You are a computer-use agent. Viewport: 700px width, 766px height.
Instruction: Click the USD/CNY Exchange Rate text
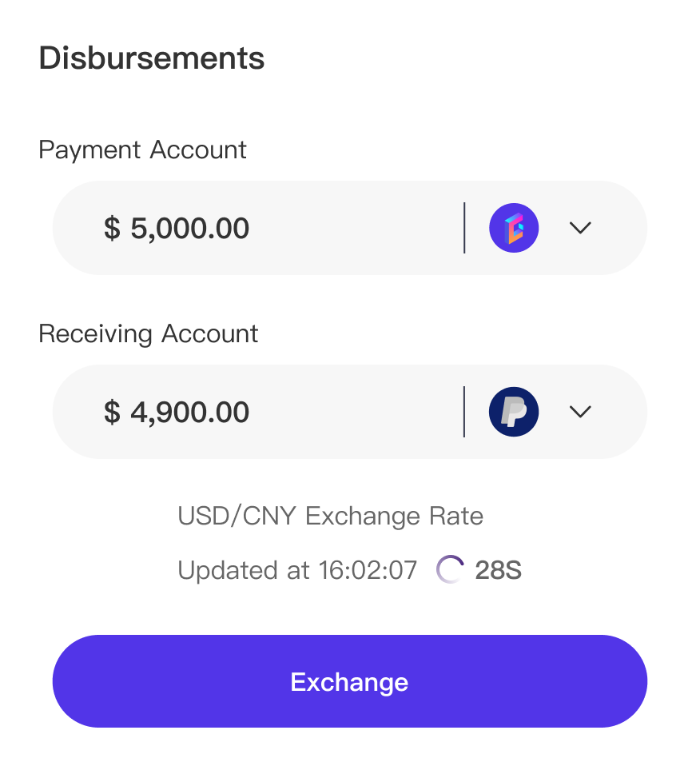tap(330, 516)
